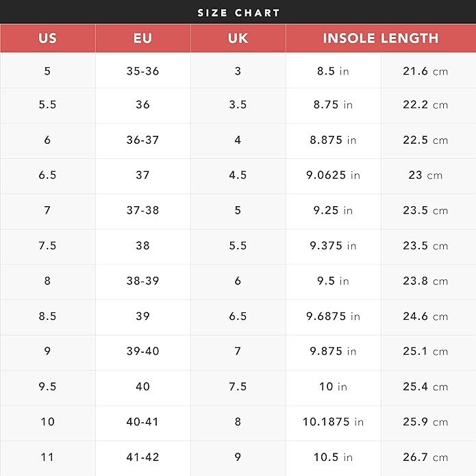Click US size 9 cell
476x476 pixels.
click(x=47, y=351)
